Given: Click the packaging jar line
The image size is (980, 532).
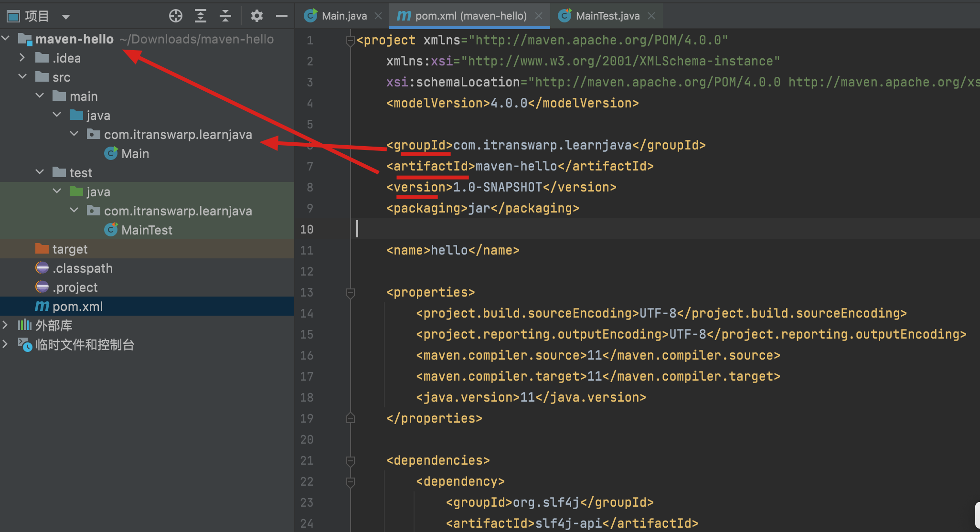Looking at the screenshot, I should (482, 208).
